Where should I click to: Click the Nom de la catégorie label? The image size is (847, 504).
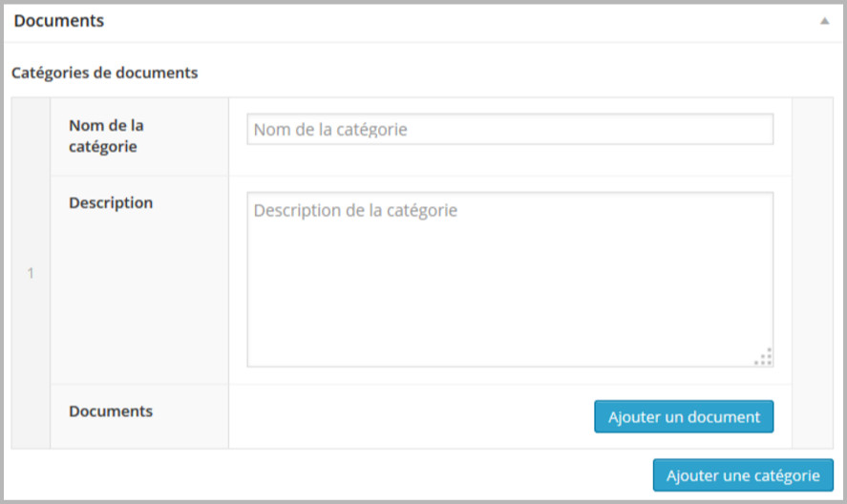[x=106, y=136]
